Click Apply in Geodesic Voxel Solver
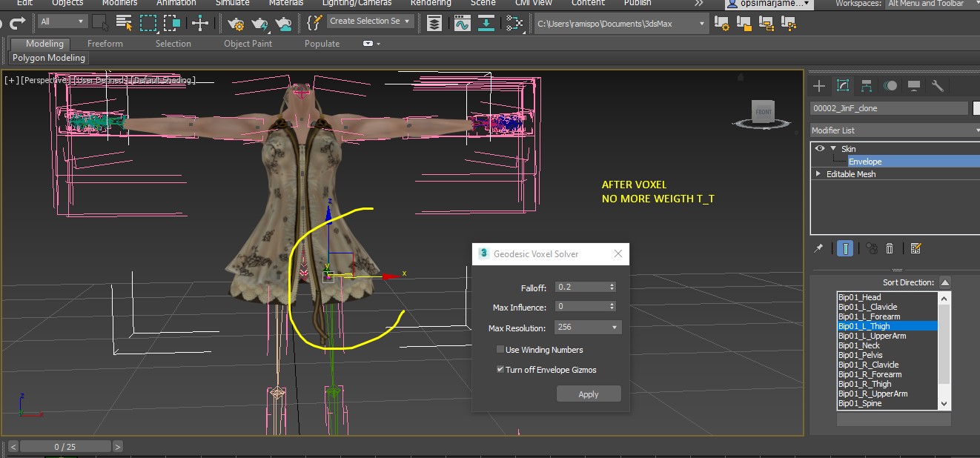 pos(589,394)
